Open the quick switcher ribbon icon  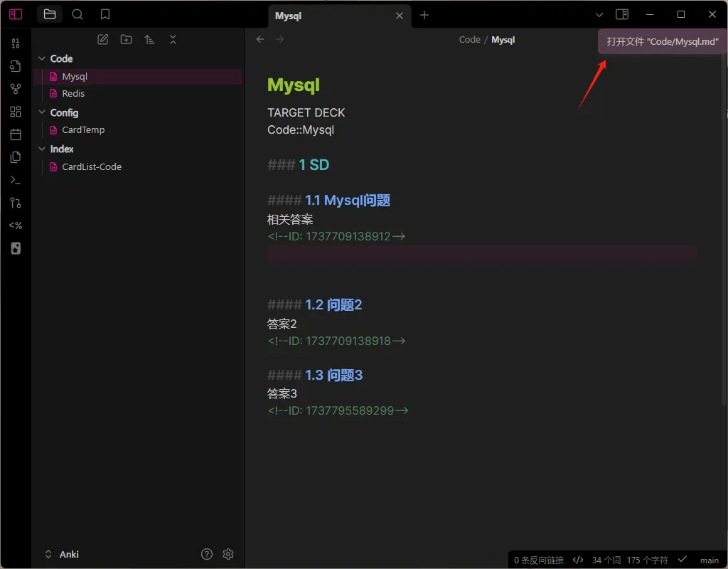(16, 66)
